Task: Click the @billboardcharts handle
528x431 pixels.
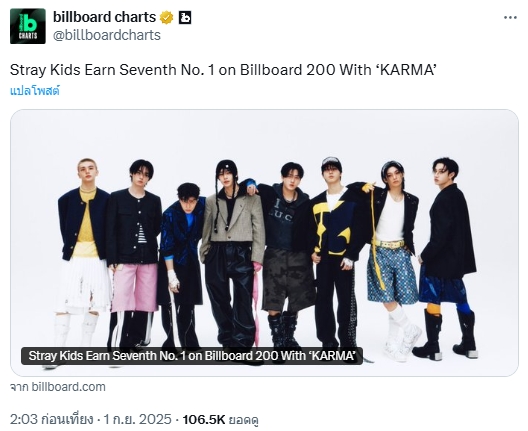Action: tap(107, 35)
